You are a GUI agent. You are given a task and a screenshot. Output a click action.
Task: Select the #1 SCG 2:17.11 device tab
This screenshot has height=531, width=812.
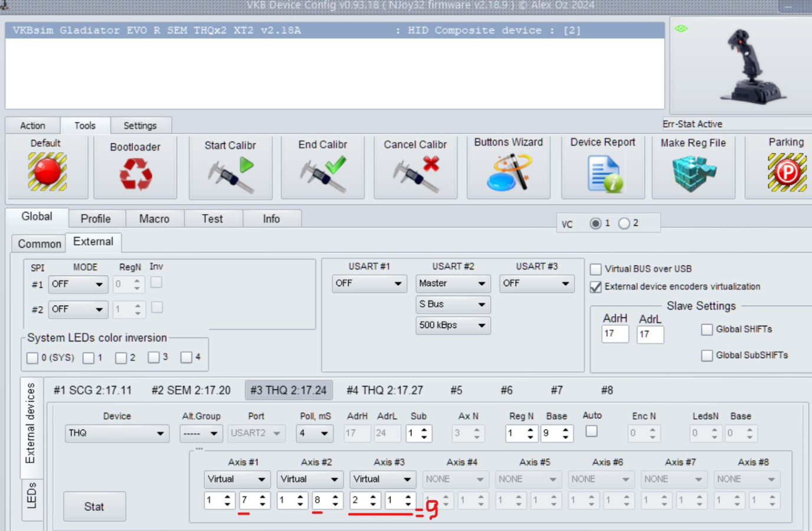(93, 390)
